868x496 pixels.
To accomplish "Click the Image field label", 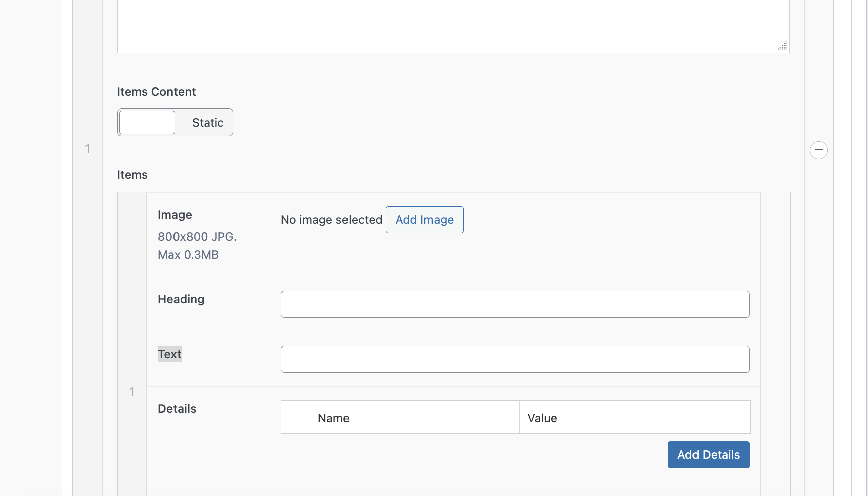I will point(175,215).
